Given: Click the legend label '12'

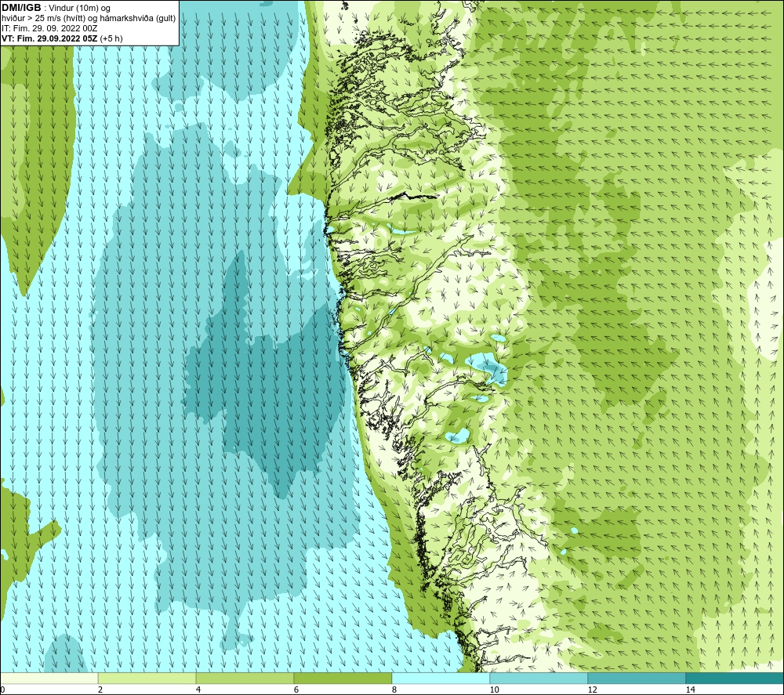Looking at the screenshot, I should [592, 690].
